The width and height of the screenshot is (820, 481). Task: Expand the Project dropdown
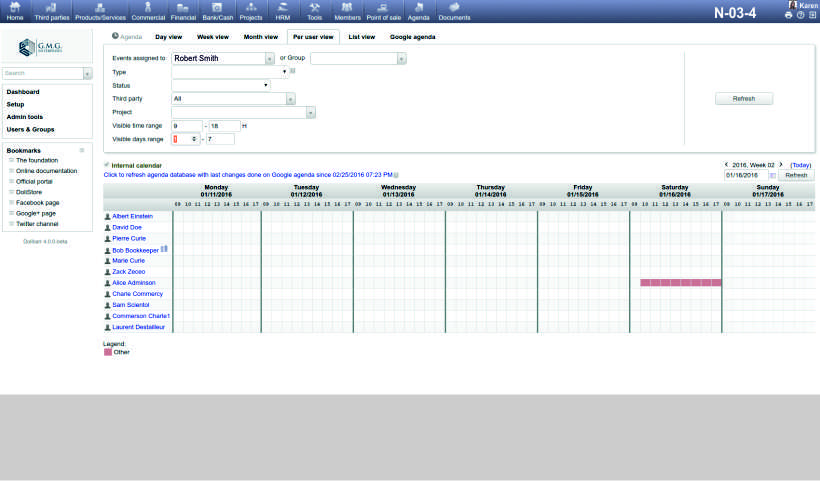[x=311, y=112]
